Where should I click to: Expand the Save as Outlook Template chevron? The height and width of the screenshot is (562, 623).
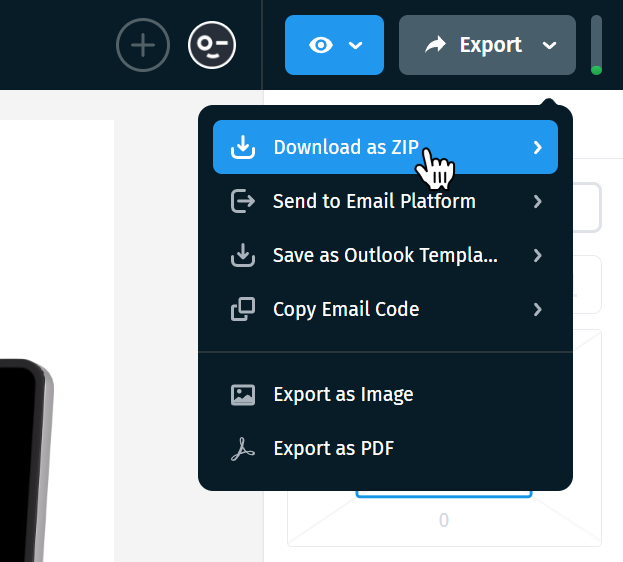click(x=538, y=256)
